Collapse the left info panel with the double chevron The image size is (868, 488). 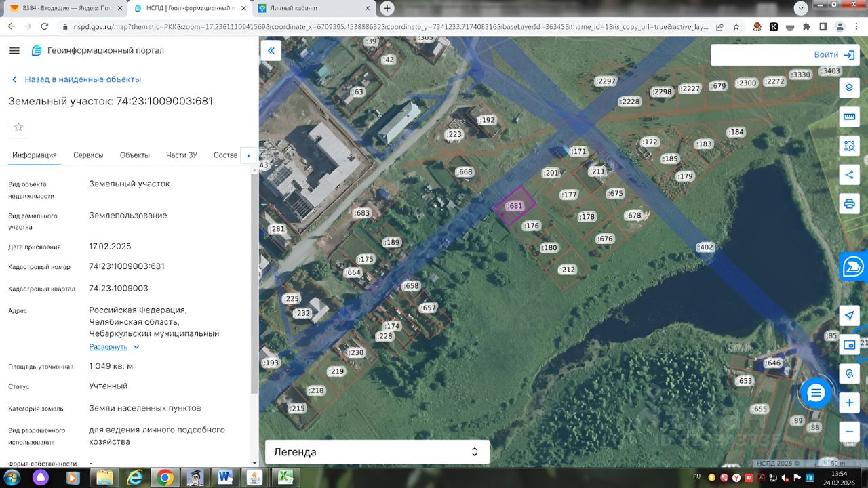271,51
